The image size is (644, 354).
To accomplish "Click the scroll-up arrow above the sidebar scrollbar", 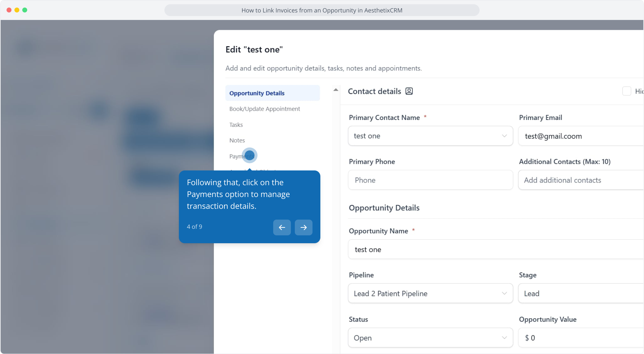I will [336, 90].
